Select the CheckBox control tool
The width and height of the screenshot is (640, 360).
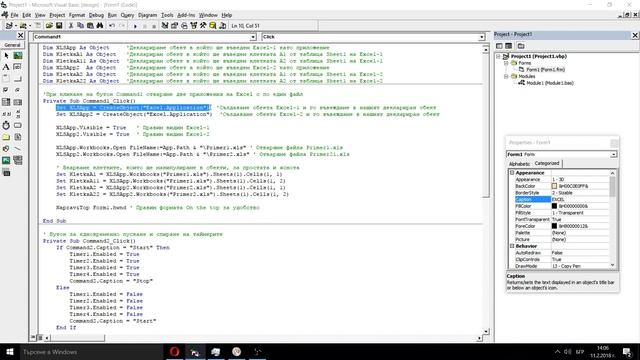pyautogui.click(x=6, y=90)
